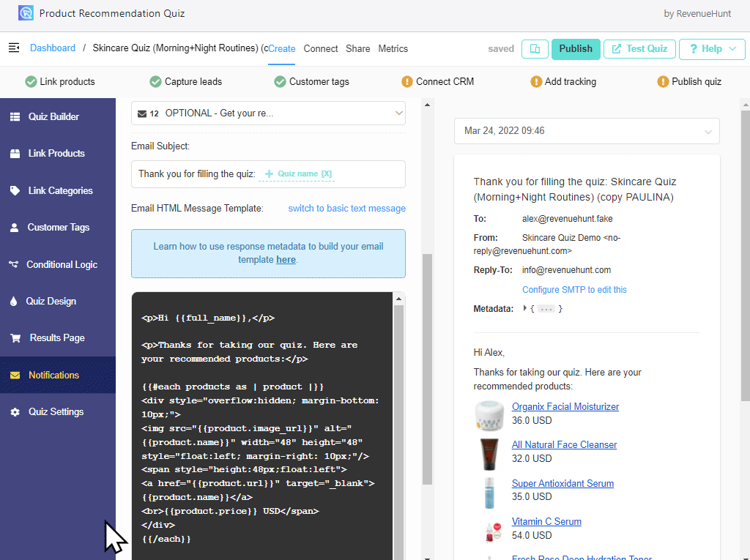The width and height of the screenshot is (750, 560).
Task: Open the Vitamin C Serum link
Action: tap(546, 522)
